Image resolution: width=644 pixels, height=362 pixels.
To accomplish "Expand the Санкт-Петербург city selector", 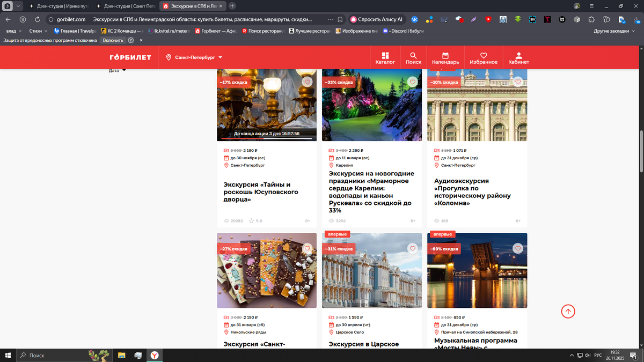I will coord(194,57).
